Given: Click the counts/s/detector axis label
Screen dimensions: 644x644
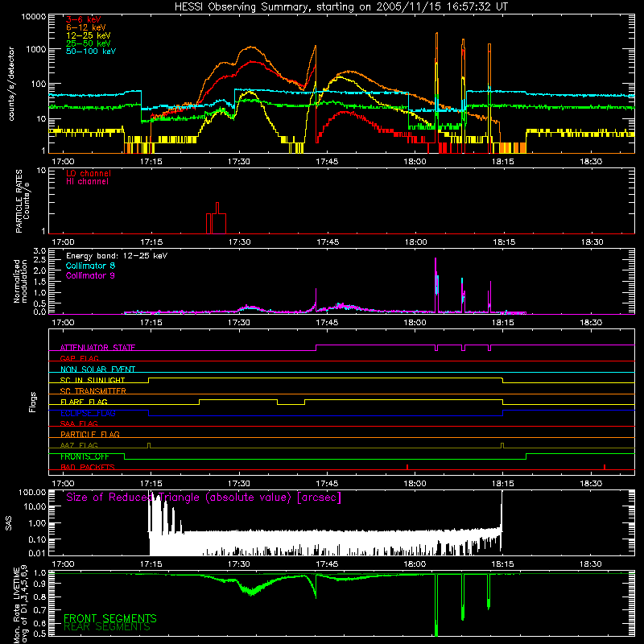Looking at the screenshot, I should 11,84.
